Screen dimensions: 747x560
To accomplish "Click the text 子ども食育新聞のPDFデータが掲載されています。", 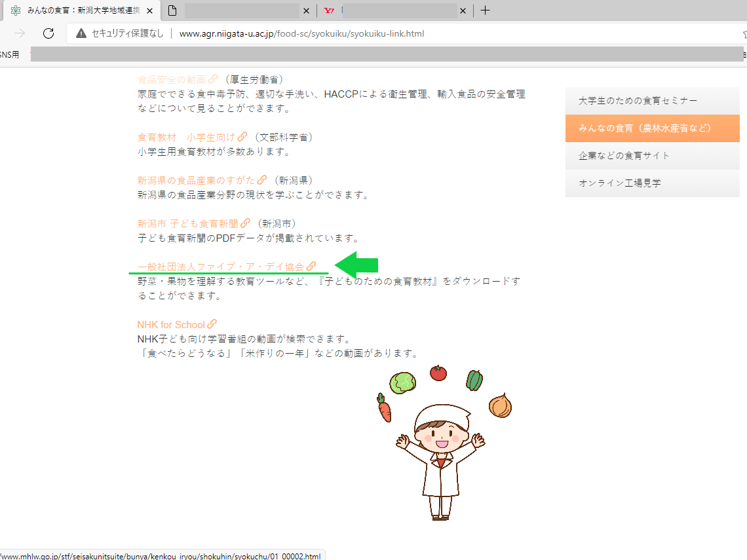I will pyautogui.click(x=248, y=238).
